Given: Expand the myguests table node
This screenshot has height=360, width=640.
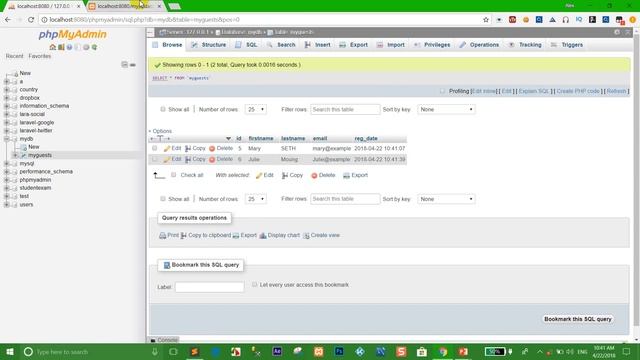Looking at the screenshot, I should point(15,155).
